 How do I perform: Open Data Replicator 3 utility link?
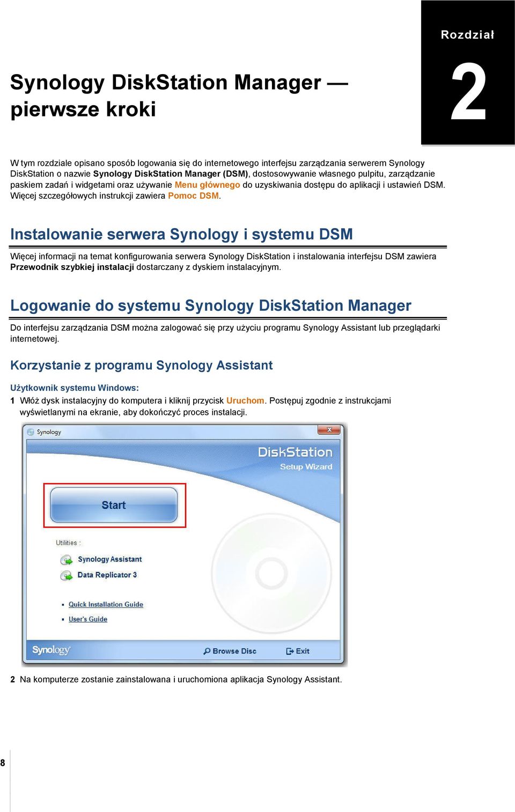pyautogui.click(x=107, y=575)
